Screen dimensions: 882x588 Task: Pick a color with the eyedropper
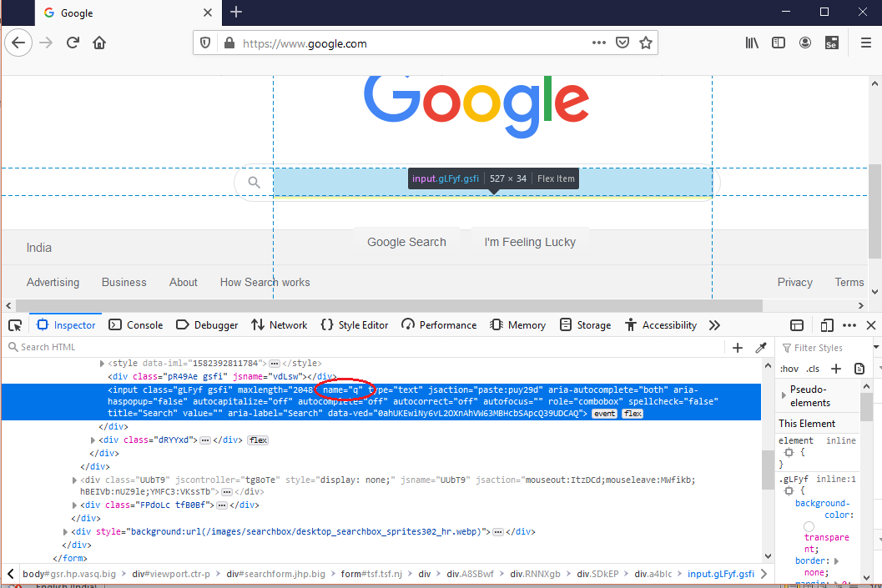point(761,348)
